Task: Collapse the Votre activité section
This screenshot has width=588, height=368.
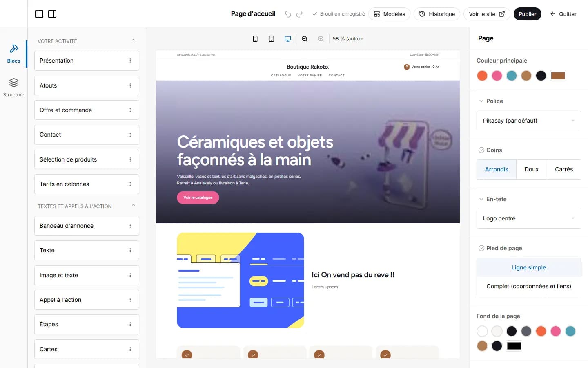Action: [x=134, y=40]
